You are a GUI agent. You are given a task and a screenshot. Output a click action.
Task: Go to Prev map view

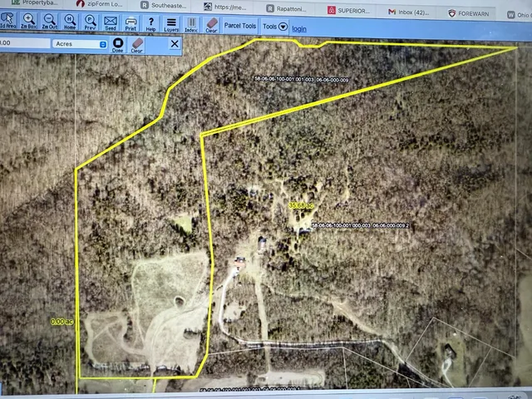point(90,22)
